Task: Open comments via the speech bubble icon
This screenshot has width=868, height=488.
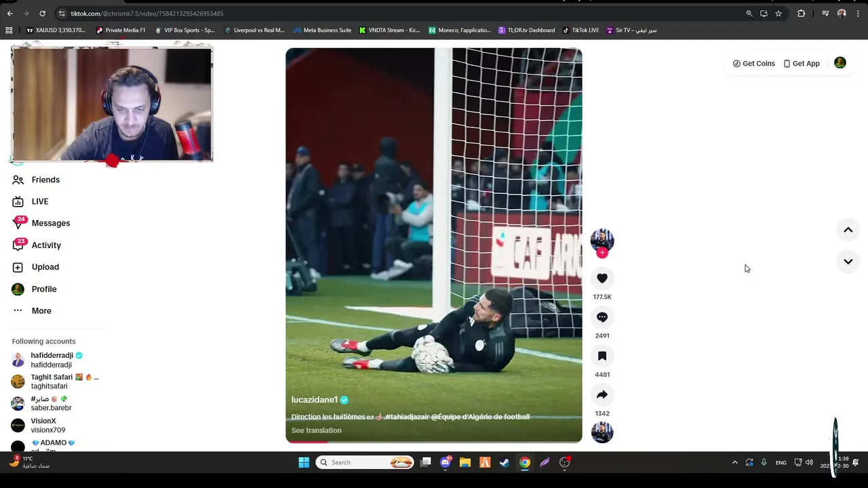Action: pyautogui.click(x=602, y=317)
